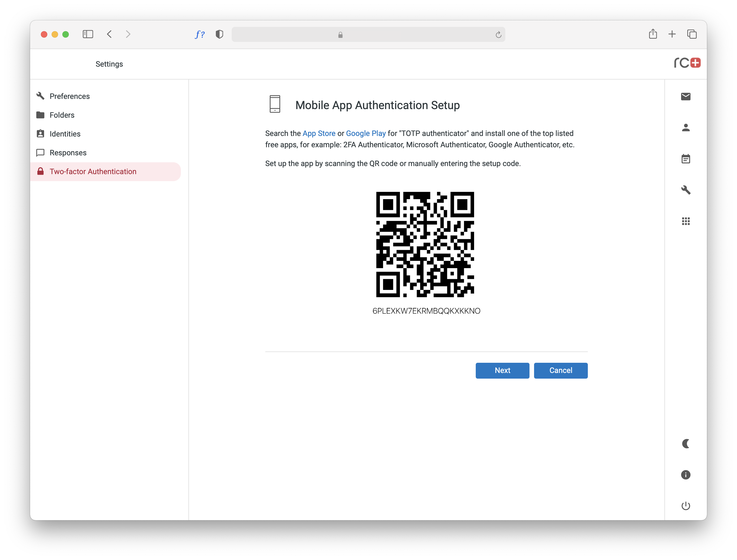The width and height of the screenshot is (737, 560).
Task: Open the Google Play link
Action: coord(366,133)
